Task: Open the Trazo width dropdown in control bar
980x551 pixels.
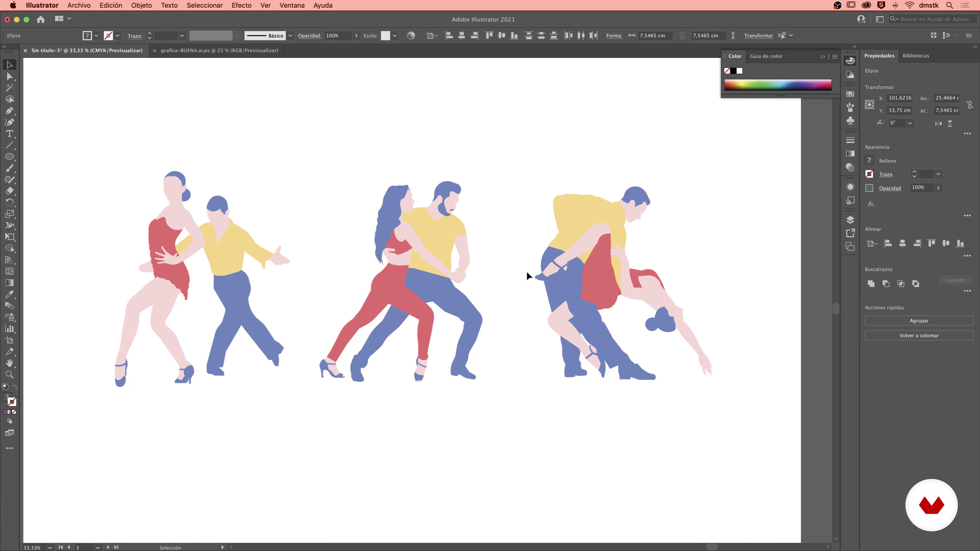Action: point(182,36)
